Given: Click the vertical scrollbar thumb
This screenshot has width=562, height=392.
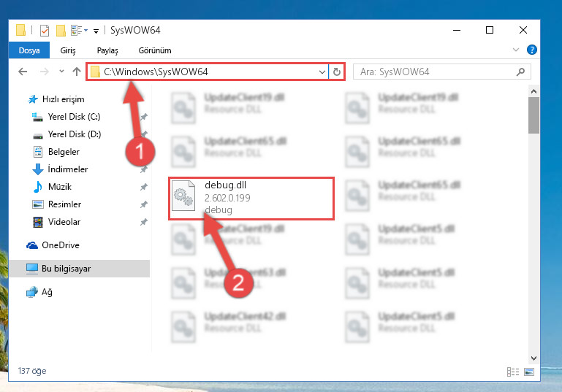Looking at the screenshot, I should (533, 115).
